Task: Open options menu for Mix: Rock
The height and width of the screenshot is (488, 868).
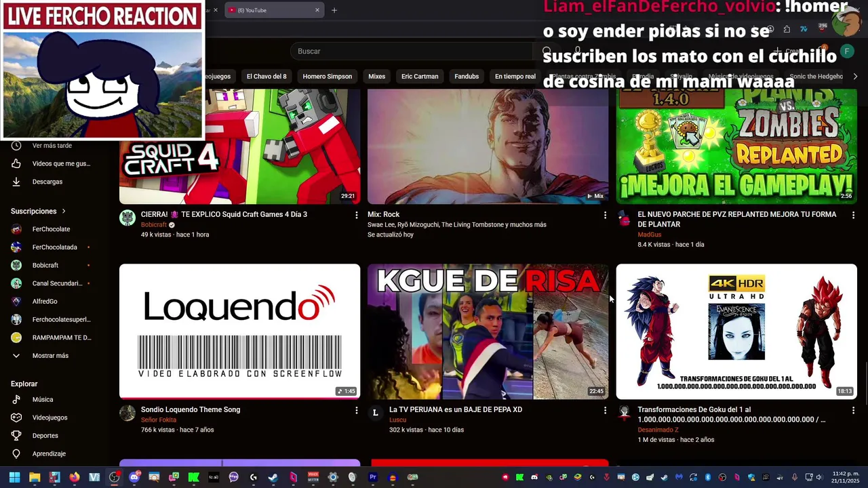Action: click(605, 215)
